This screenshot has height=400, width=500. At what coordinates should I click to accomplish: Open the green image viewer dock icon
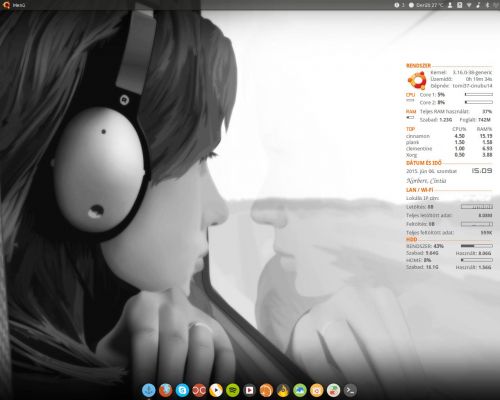click(x=300, y=390)
